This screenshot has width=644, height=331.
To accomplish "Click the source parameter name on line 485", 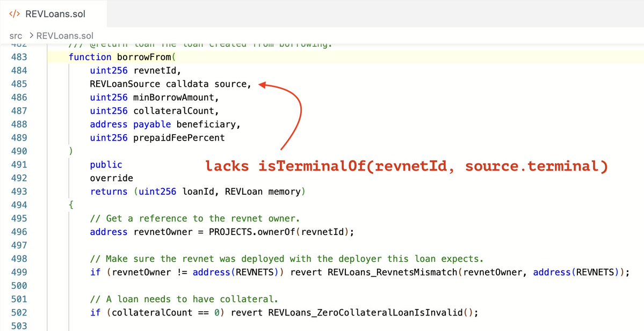I will [230, 84].
